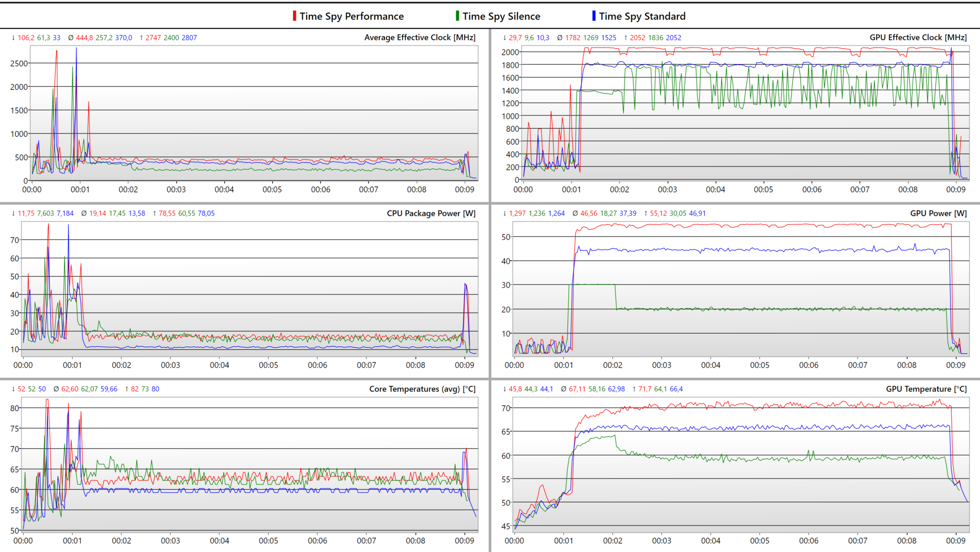Click the CPU Package Power [W] chart title
This screenshot has width=980, height=552.
click(431, 213)
